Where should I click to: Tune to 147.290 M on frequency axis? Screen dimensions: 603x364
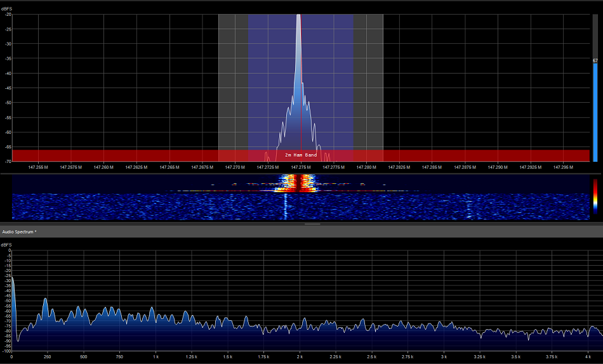(x=498, y=167)
